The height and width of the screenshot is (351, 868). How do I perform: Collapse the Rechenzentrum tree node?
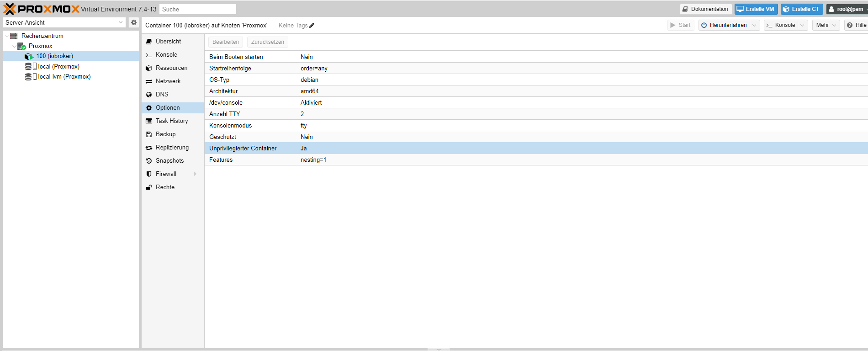pyautogui.click(x=6, y=36)
